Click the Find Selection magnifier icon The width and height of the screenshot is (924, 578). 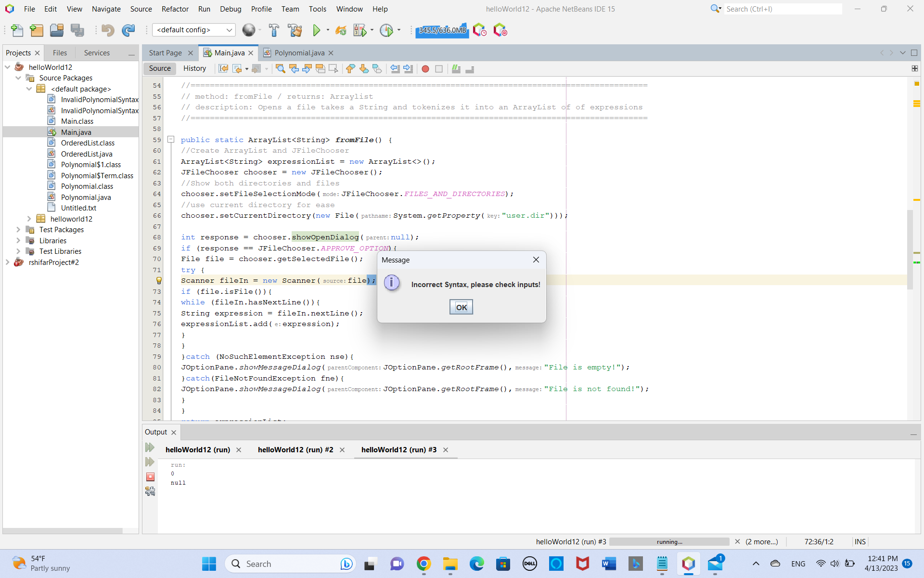click(280, 69)
